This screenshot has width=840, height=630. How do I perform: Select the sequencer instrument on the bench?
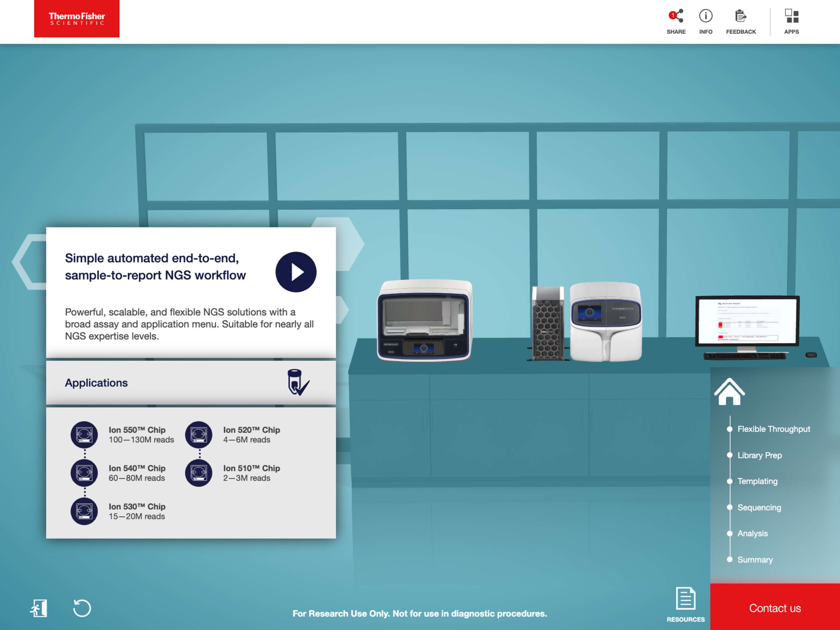[x=606, y=321]
